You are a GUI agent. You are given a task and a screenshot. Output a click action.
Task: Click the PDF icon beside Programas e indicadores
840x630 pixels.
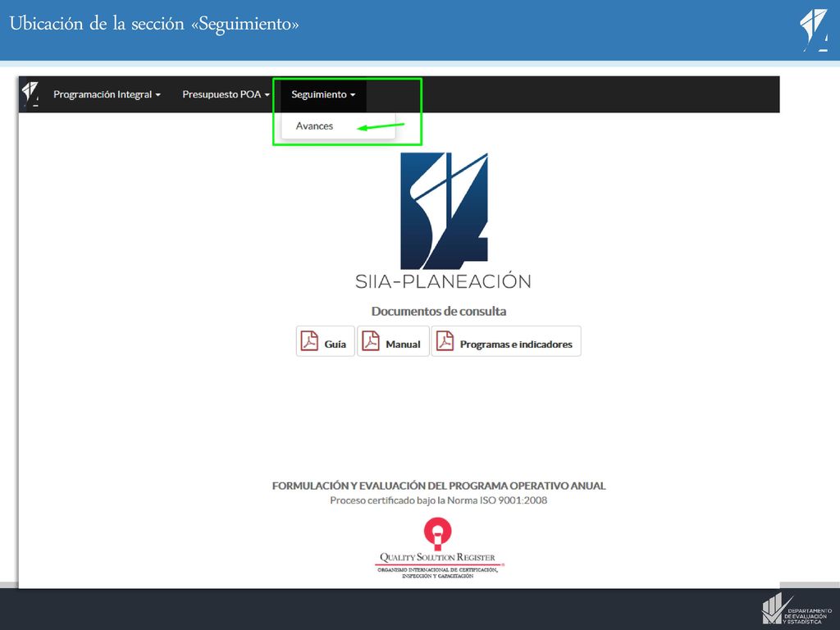pos(445,340)
